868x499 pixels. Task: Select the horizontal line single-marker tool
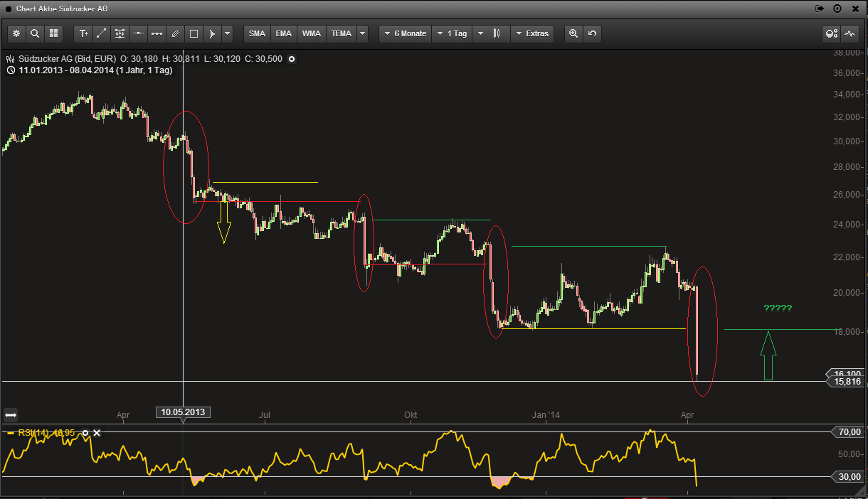[139, 33]
